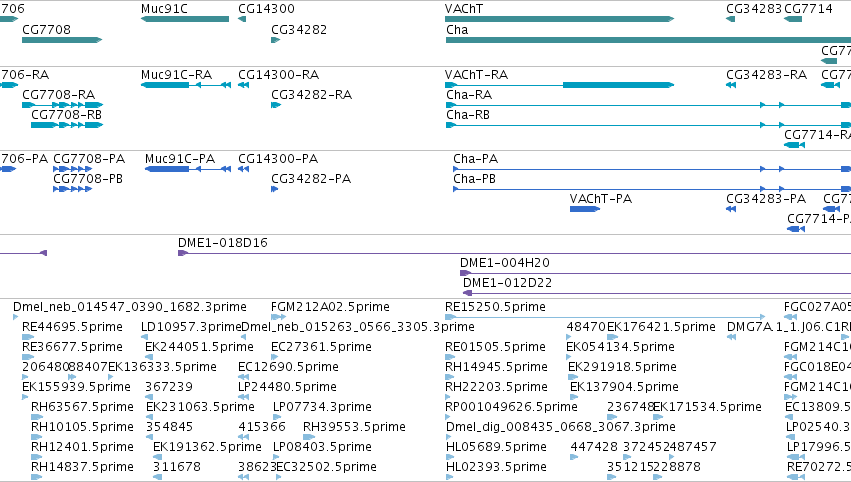Click the LP07734.3prime EST label
This screenshot has width=851, height=482.
tap(322, 407)
